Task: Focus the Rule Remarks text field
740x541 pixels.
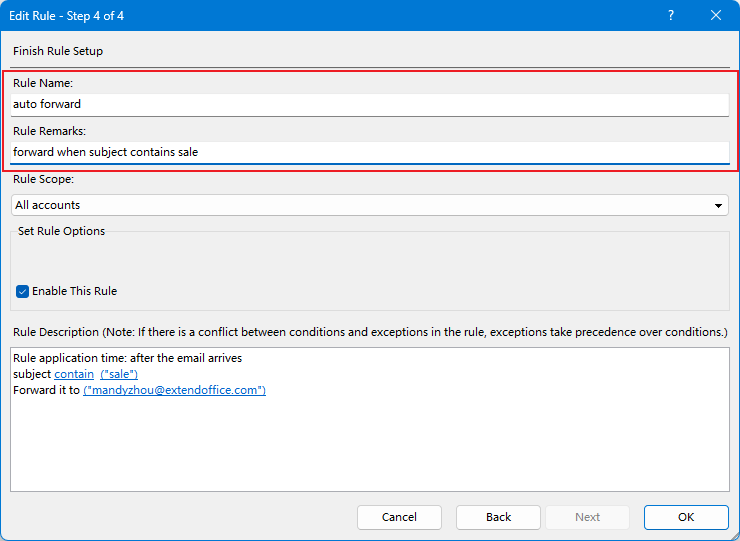Action: point(370,152)
